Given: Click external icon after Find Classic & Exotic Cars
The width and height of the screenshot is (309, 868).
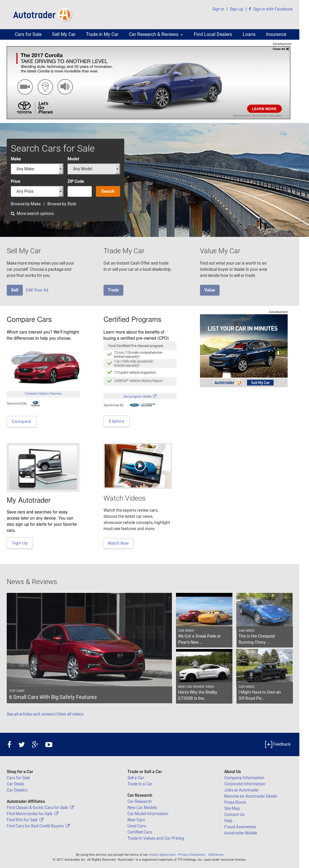Looking at the screenshot, I should coord(72,807).
